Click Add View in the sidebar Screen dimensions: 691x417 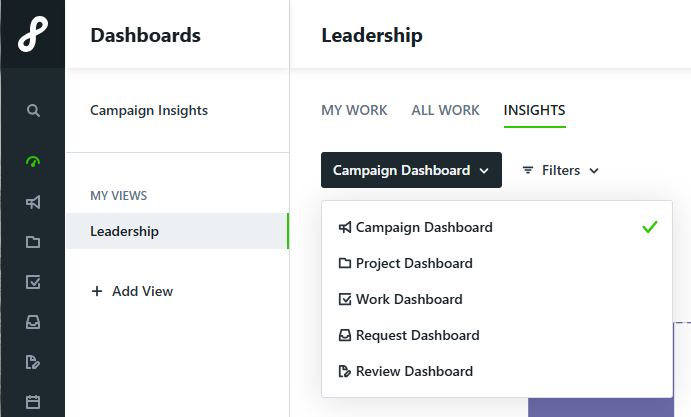tap(132, 291)
